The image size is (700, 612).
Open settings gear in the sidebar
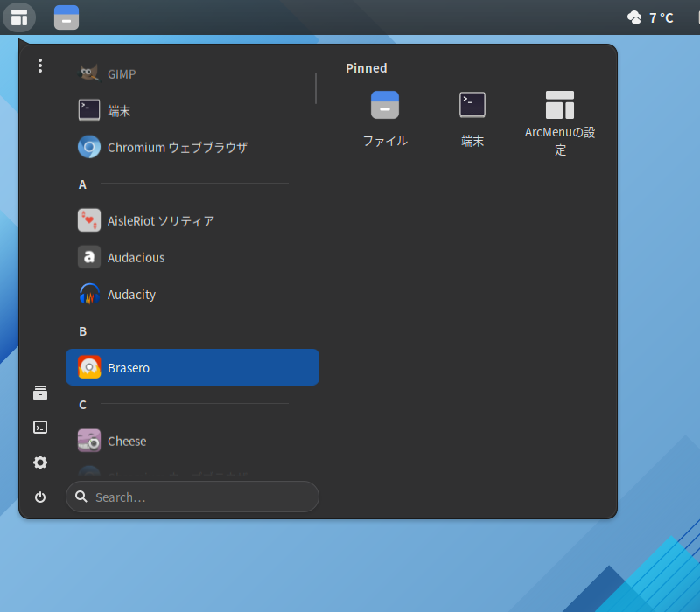point(40,462)
